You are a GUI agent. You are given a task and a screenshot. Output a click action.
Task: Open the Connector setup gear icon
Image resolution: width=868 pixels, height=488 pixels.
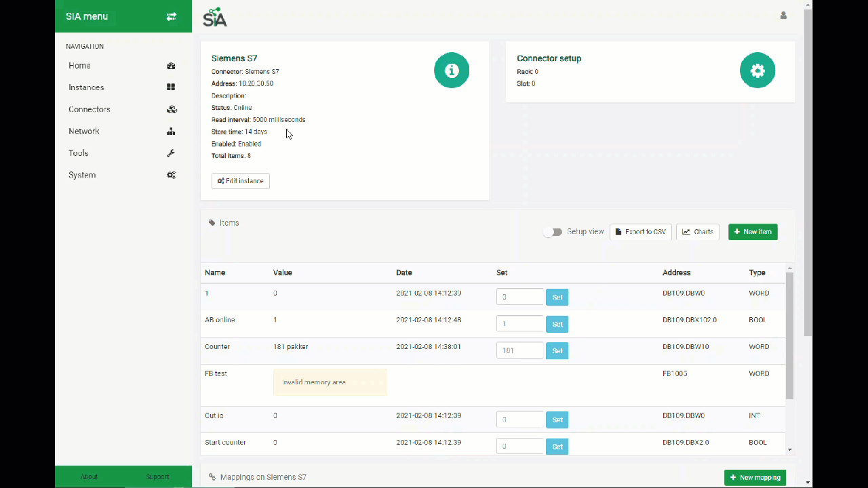(x=757, y=70)
